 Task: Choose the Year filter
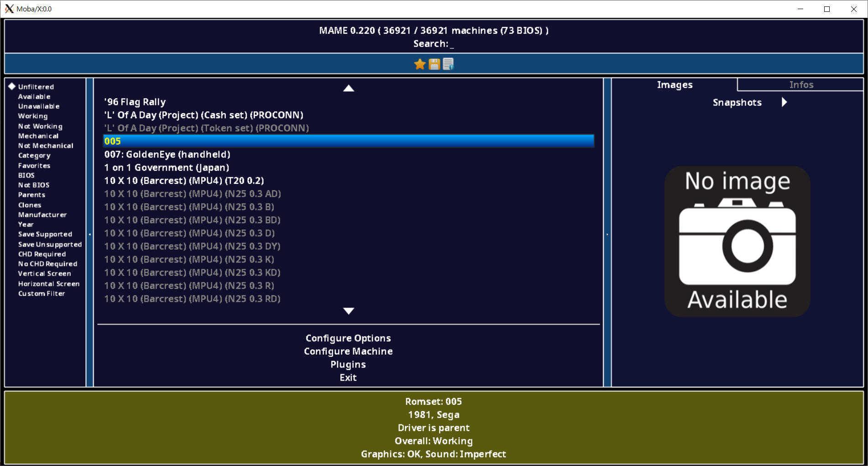click(x=26, y=225)
